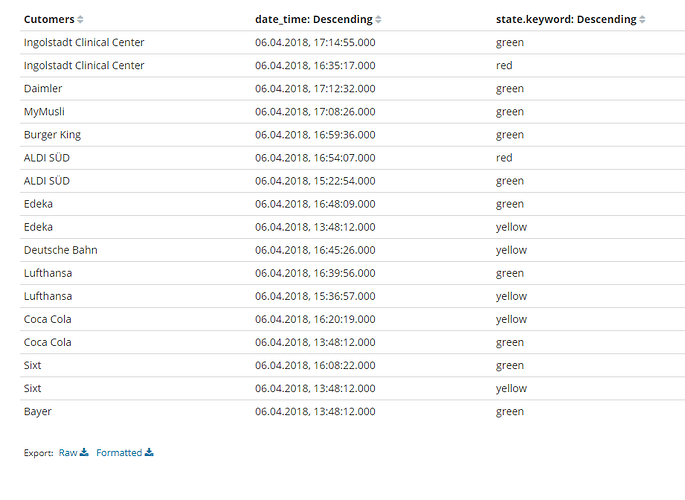The width and height of the screenshot is (685, 500).
Task: Click the download icon beside Raw
Action: 84,452
